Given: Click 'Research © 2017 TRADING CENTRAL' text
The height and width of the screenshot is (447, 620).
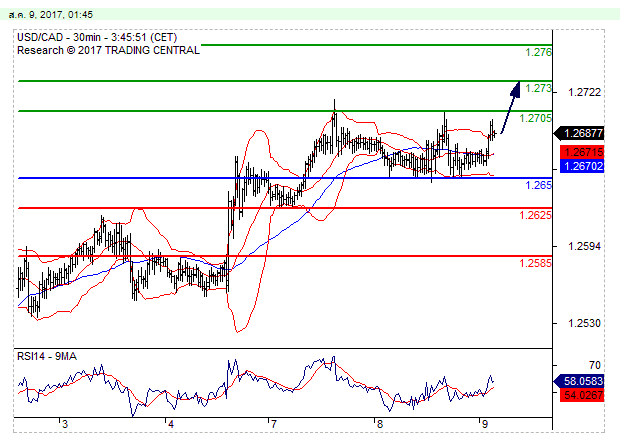Looking at the screenshot, I should point(108,50).
